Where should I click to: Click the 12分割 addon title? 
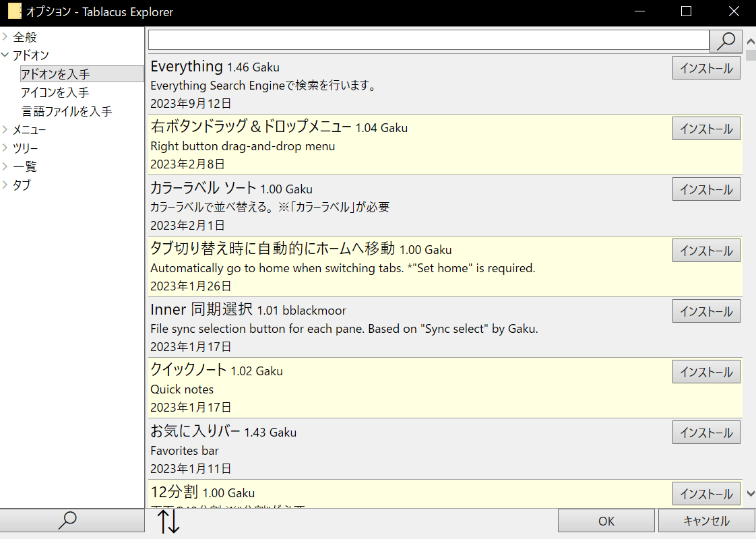click(x=174, y=492)
